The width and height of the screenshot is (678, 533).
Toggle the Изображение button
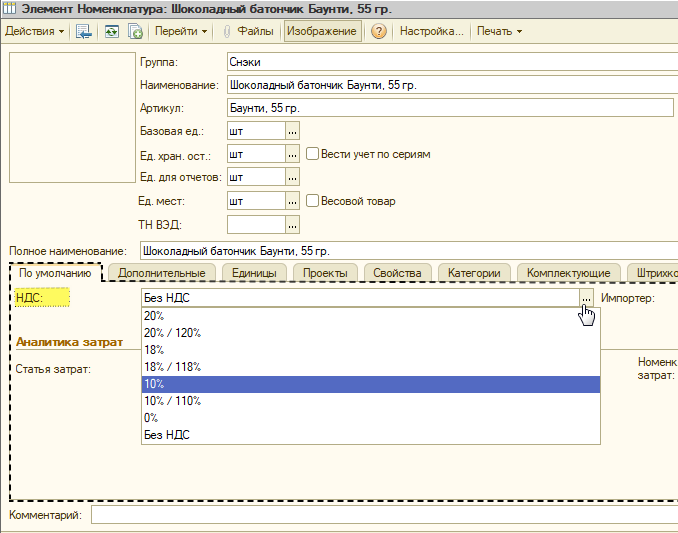[x=322, y=31]
